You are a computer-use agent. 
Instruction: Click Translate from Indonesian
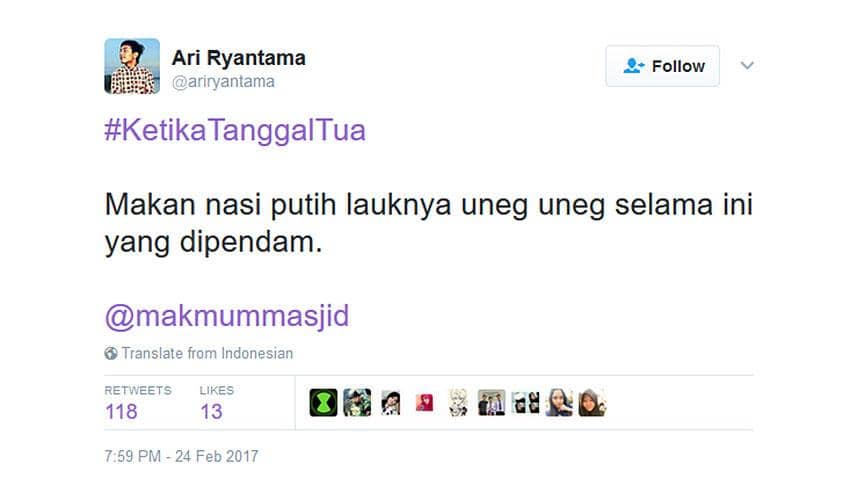(x=207, y=353)
